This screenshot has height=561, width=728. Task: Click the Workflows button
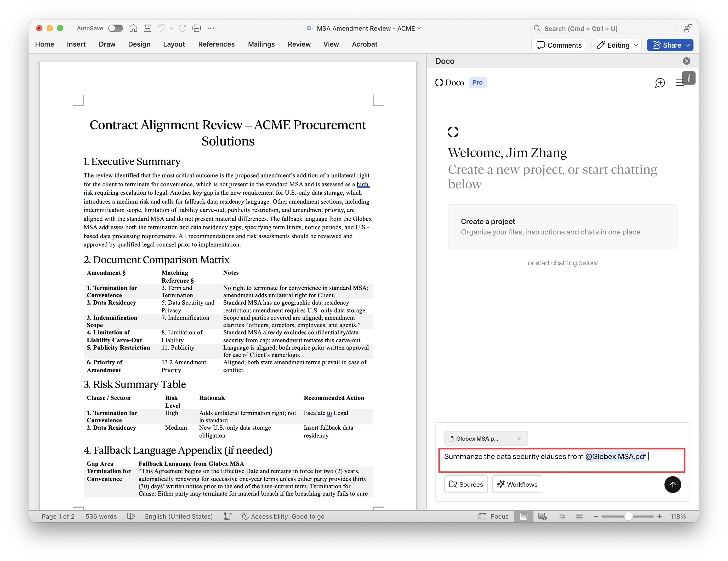coord(517,484)
